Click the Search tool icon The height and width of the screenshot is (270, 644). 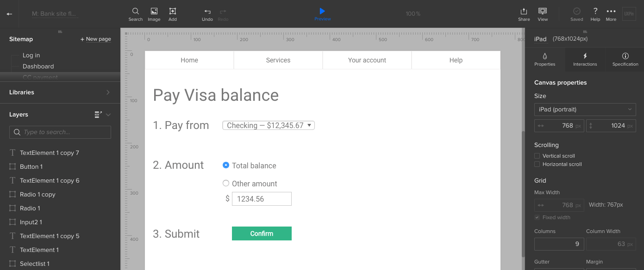(x=135, y=11)
